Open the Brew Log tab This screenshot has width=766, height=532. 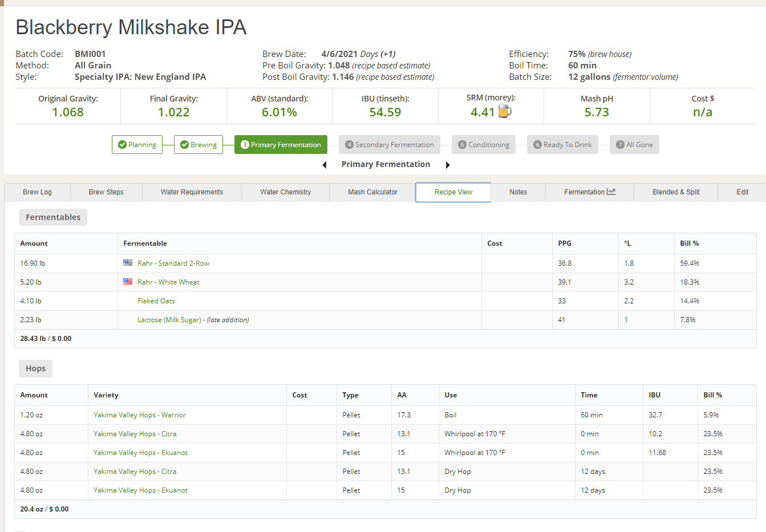(37, 192)
